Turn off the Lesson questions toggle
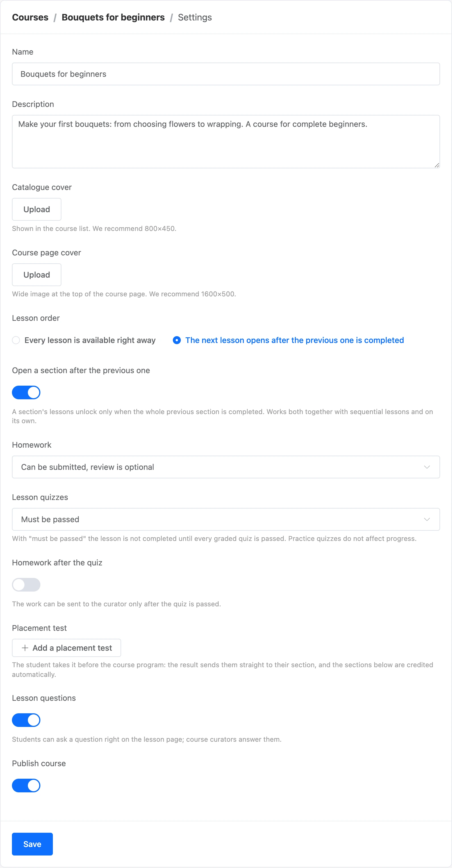The width and height of the screenshot is (452, 868). point(26,720)
